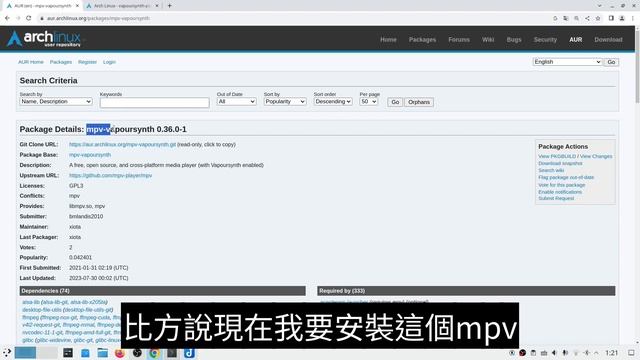Click Go in Search Criteria
640x360 pixels.
point(395,102)
